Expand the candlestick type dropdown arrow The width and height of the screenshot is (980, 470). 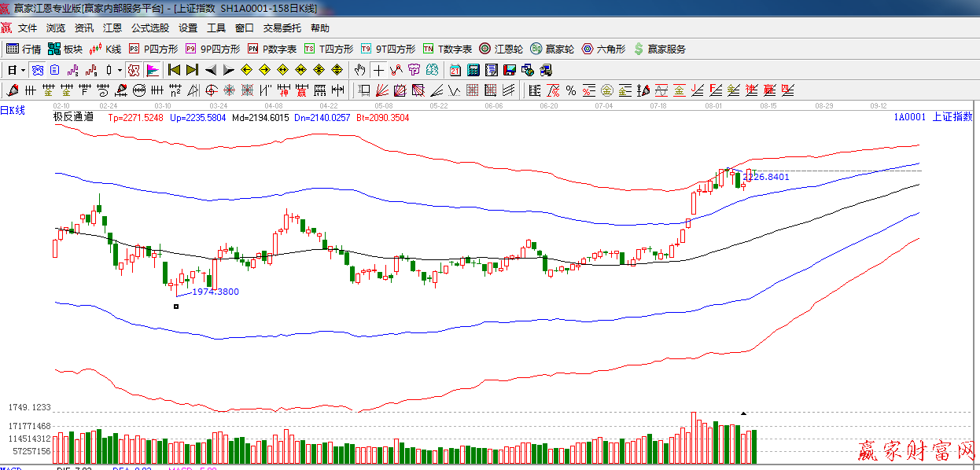[x=120, y=70]
